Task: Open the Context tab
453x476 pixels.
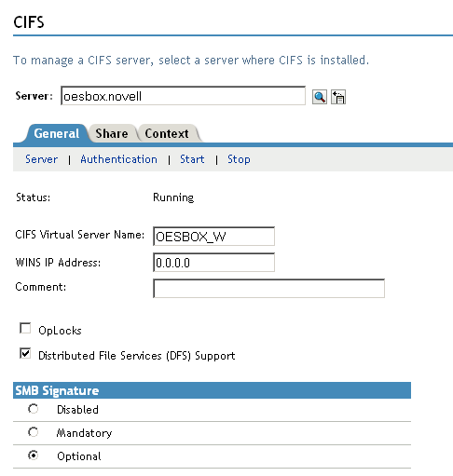Action: tap(167, 134)
